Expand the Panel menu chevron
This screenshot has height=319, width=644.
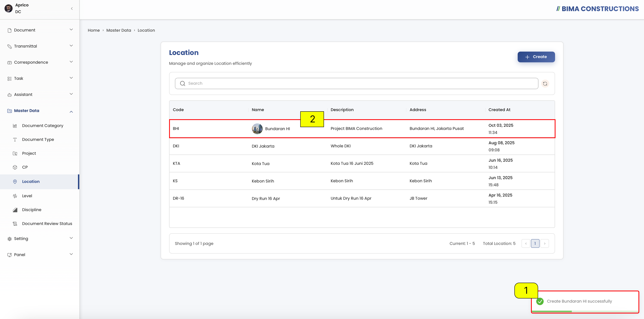click(x=71, y=254)
